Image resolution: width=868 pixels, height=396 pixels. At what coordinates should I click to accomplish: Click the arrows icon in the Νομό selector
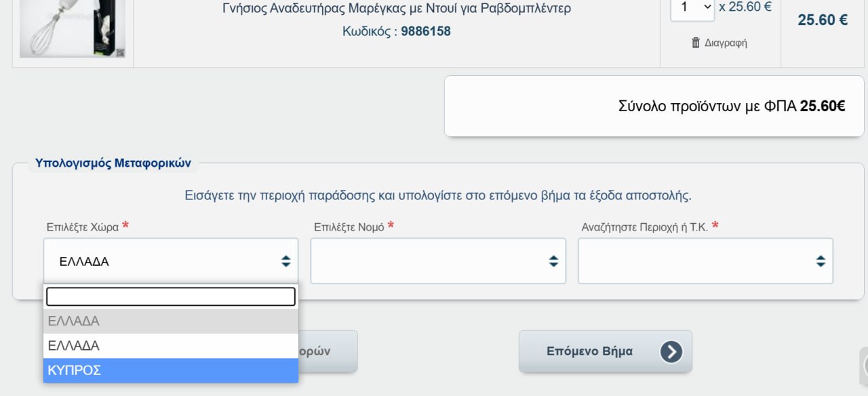tap(553, 261)
